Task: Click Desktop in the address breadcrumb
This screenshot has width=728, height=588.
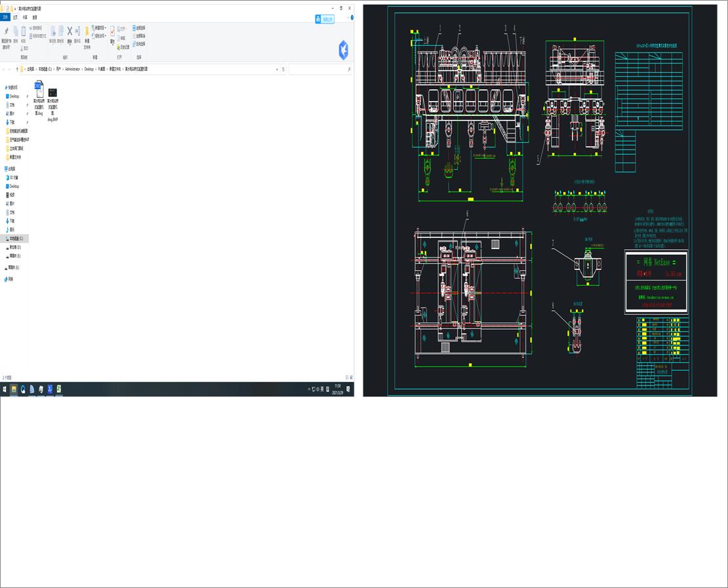Action: (x=89, y=69)
